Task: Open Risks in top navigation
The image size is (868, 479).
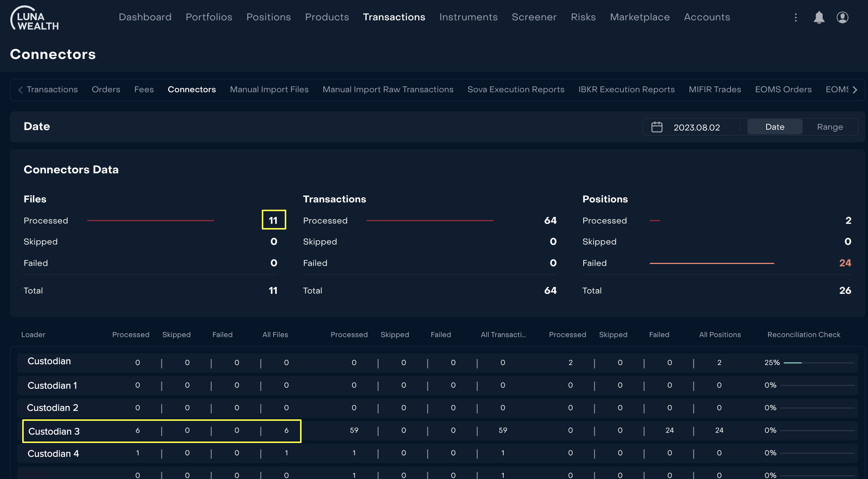Action: coord(583,17)
